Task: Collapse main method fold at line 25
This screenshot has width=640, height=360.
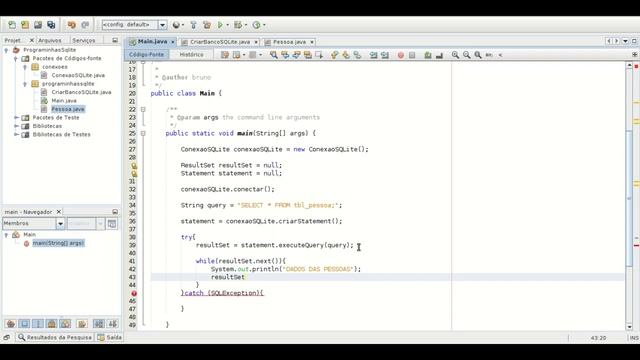Action: coord(143,133)
